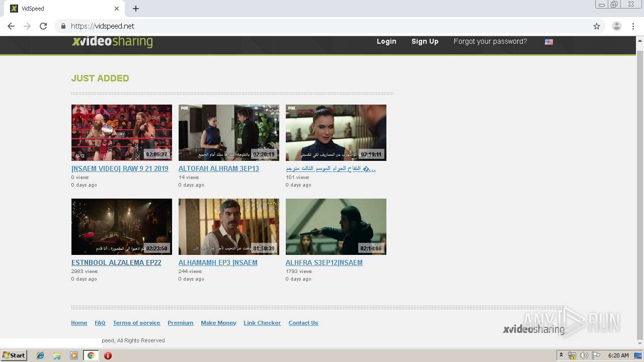
Task: Open the Login page
Action: tap(386, 42)
